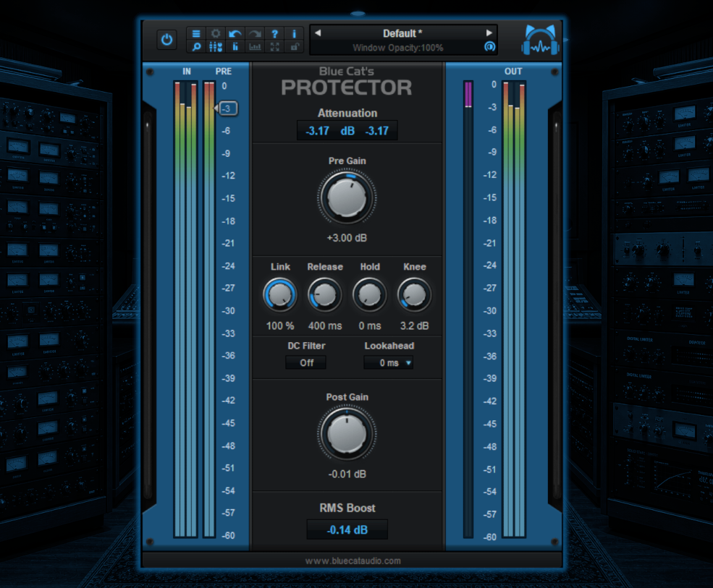The image size is (713, 588).
Task: Toggle the plugin power bypass button
Action: [167, 40]
